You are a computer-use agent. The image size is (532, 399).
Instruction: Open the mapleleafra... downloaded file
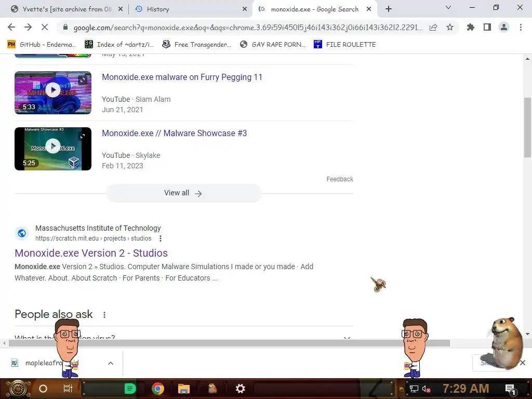(x=51, y=363)
